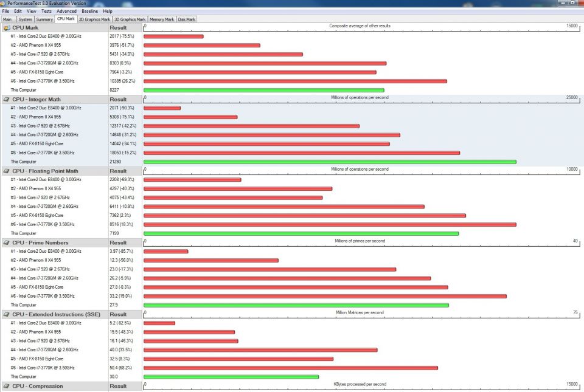Click the CPU - Floating Point Math header
Image resolution: width=584 pixels, height=392 pixels.
[46, 171]
